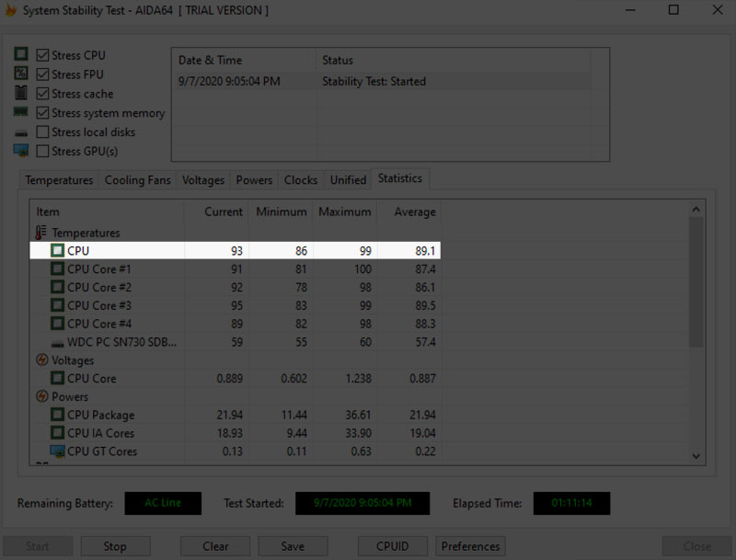Click the monitor icon of CPU GT Cores row
Viewport: 736px width, 560px height.
(x=57, y=451)
